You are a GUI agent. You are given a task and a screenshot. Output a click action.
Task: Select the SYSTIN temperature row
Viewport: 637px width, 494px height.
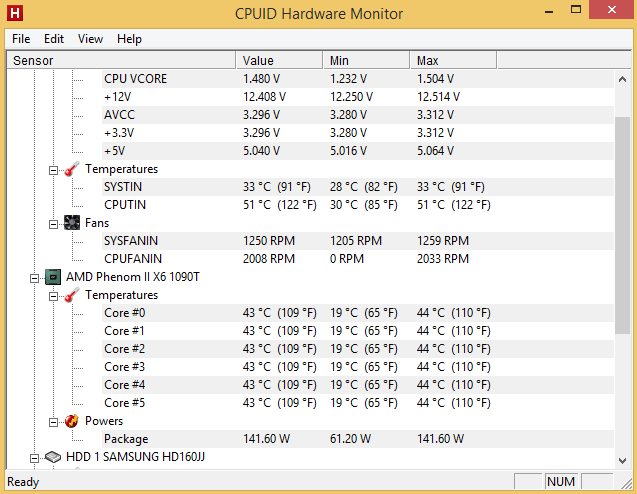(358, 187)
